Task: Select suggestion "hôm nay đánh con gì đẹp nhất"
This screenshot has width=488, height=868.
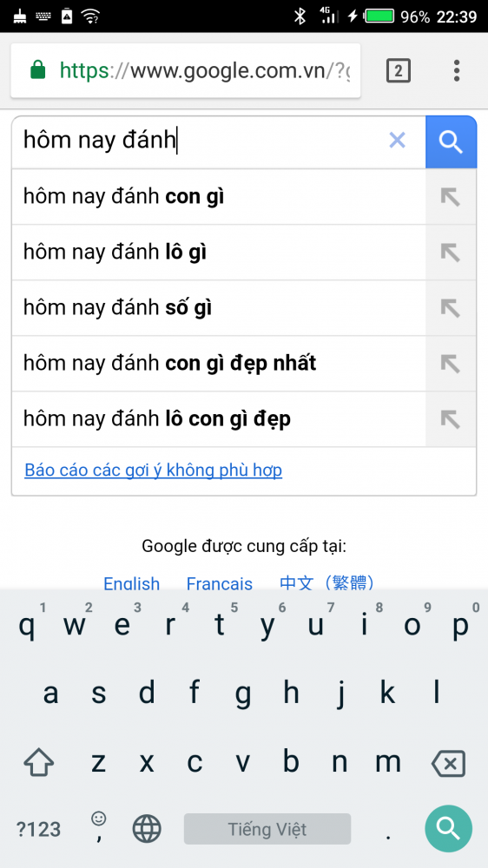Action: point(169,363)
